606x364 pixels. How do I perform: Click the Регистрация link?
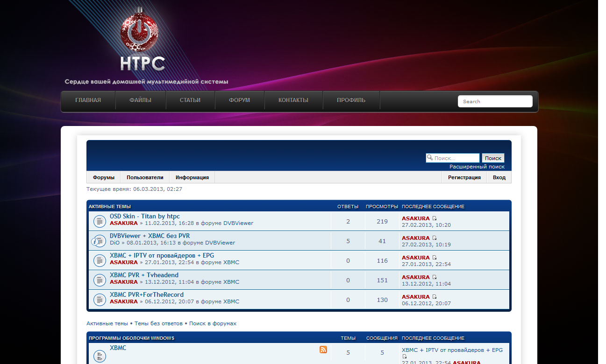464,177
